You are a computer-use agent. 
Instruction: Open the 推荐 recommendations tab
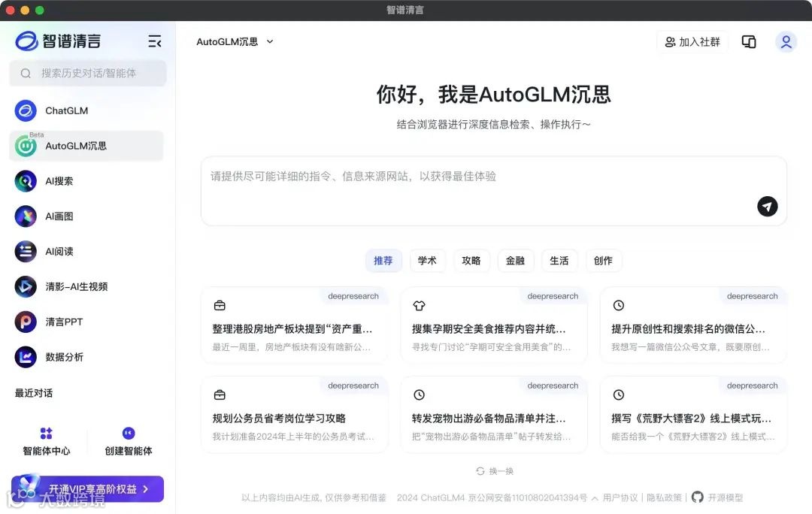[383, 261]
